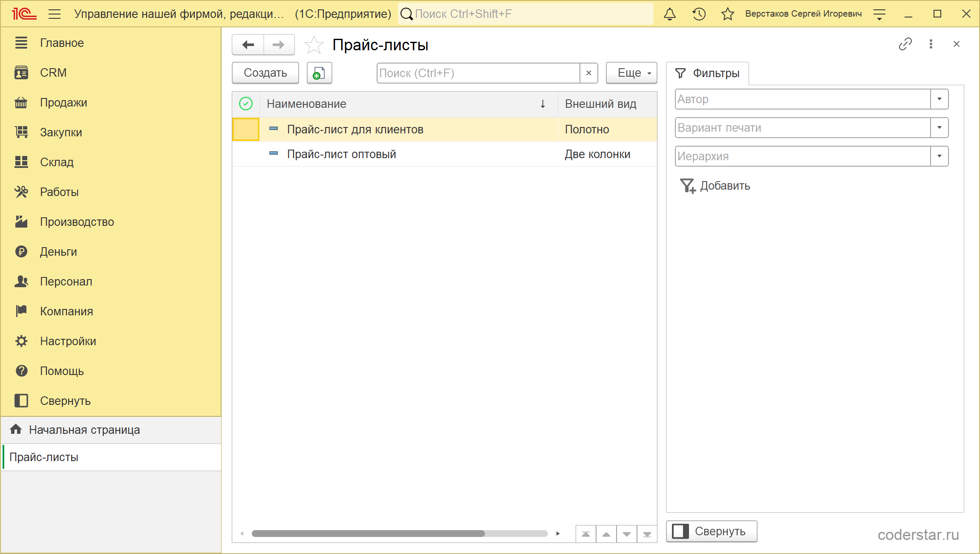Select the Прайс-листы open window tab
980x554 pixels.
tap(111, 457)
